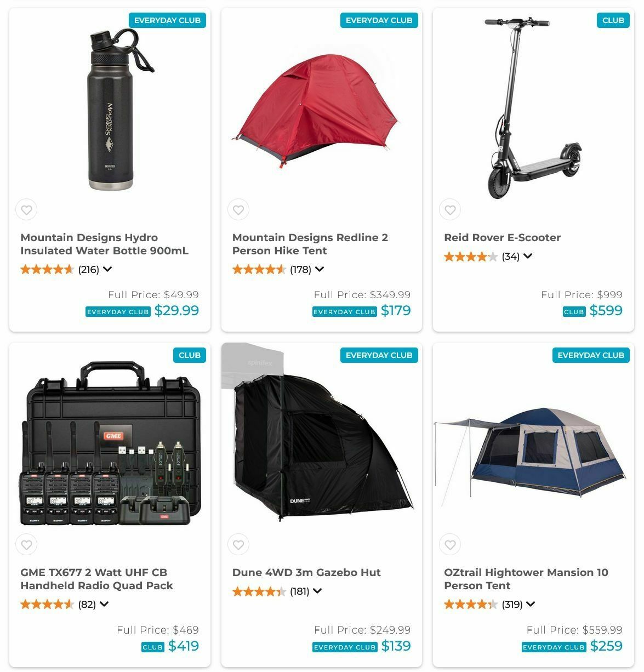
Task: Open Mountain Designs Hydro Insulated Water Bottle link
Action: point(104,244)
